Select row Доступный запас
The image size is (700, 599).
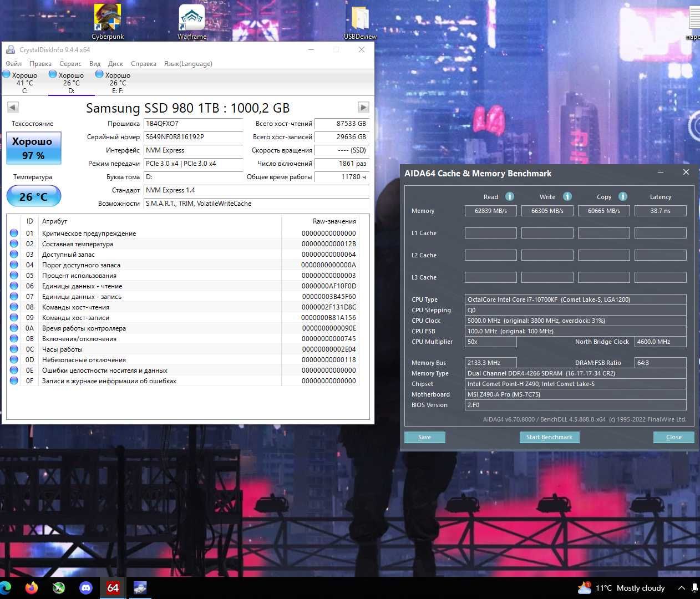183,254
